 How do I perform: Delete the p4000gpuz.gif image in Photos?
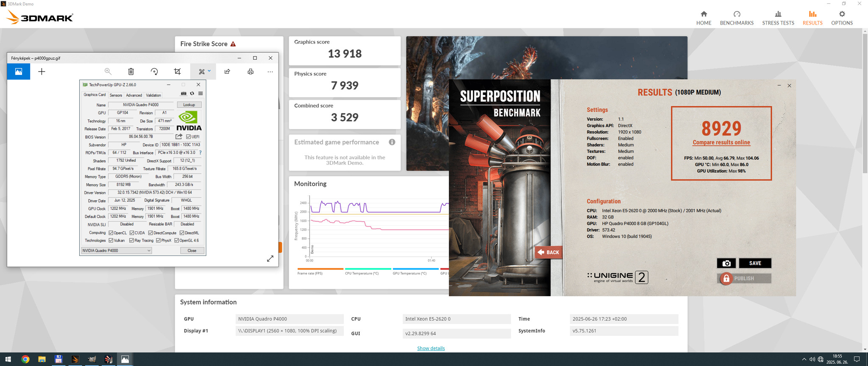131,72
